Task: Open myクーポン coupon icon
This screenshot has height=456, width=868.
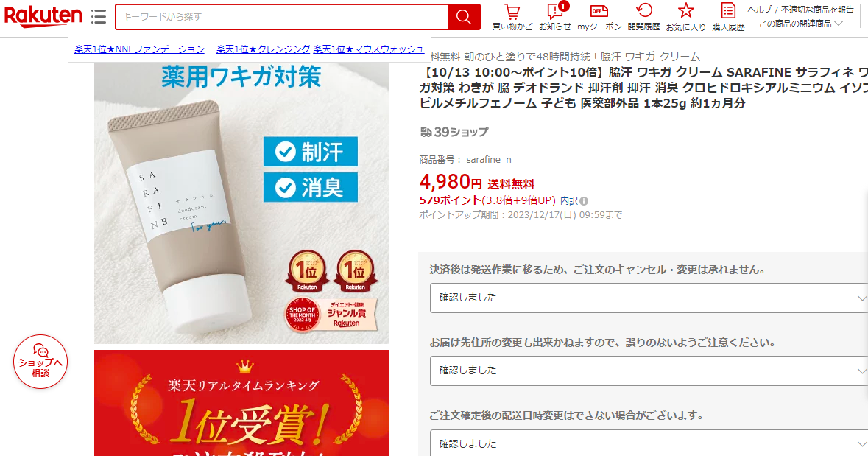Action: coord(599,17)
